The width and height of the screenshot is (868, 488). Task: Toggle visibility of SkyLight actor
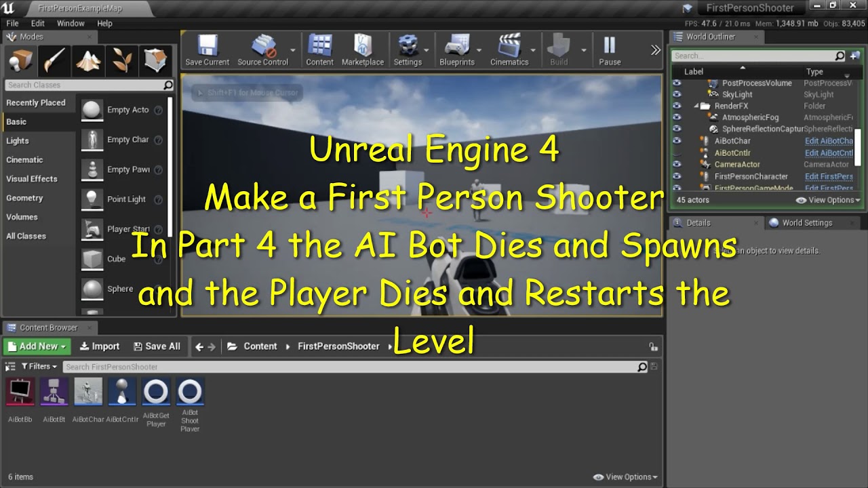(x=677, y=95)
